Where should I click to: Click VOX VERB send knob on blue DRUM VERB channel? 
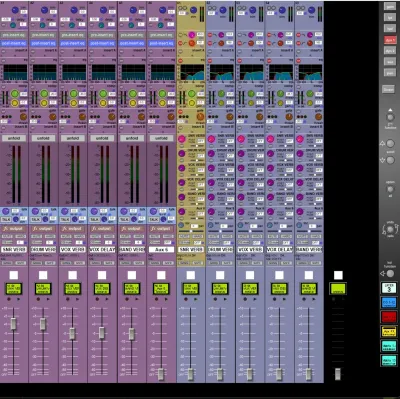(x=211, y=168)
